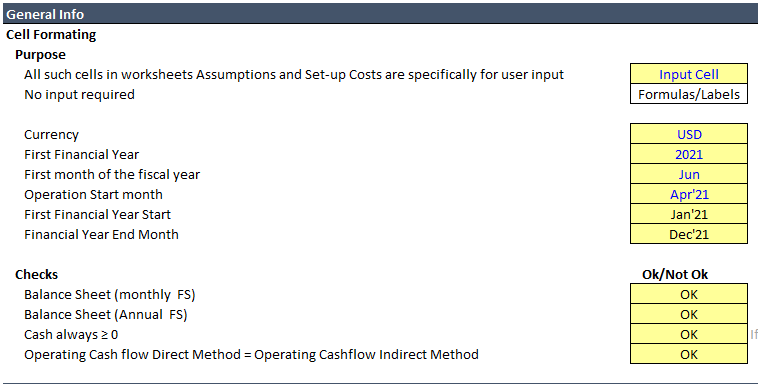Select the General Info header bar

pyautogui.click(x=379, y=14)
